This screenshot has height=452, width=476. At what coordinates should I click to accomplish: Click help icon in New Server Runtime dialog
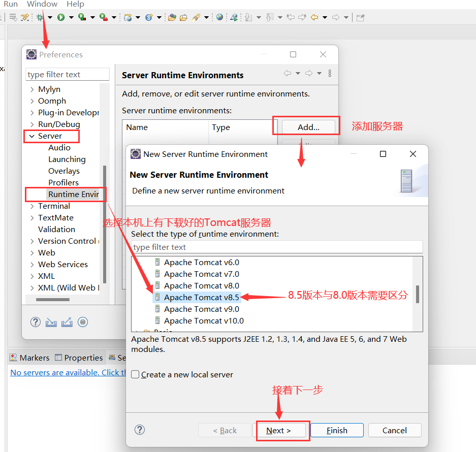(x=140, y=430)
